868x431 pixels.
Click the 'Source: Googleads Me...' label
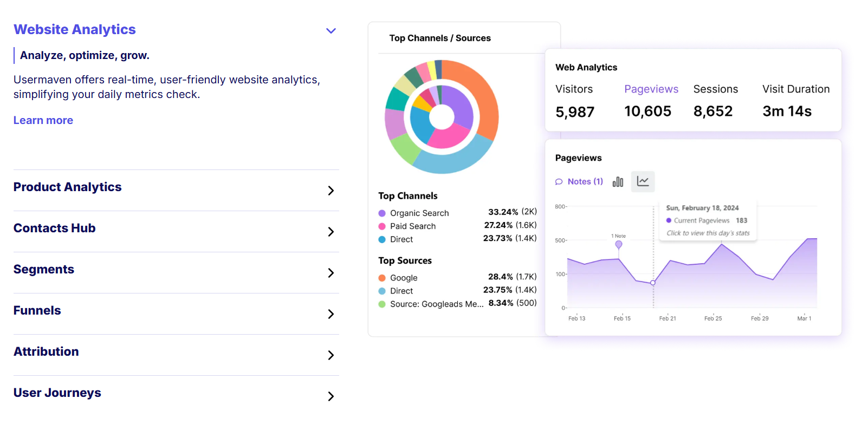tap(437, 304)
